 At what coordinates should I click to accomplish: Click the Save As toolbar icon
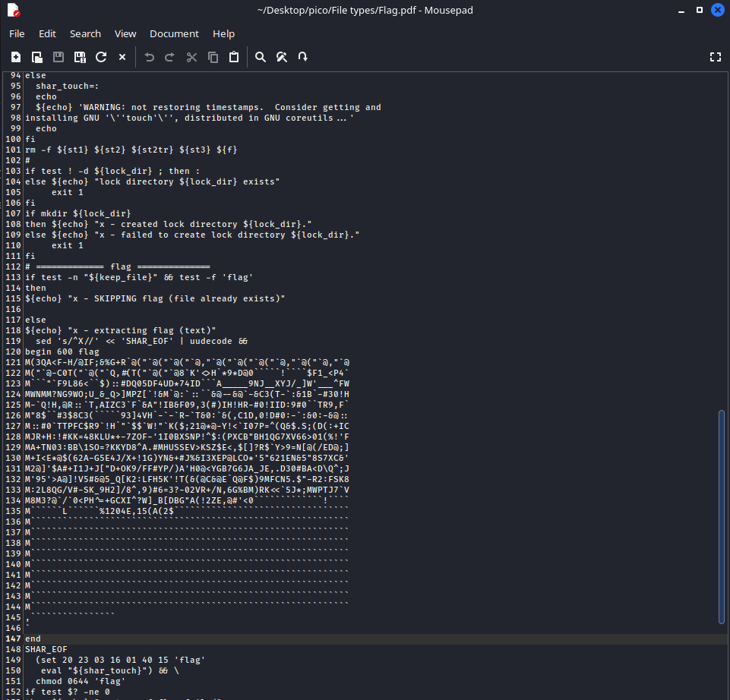click(x=80, y=57)
